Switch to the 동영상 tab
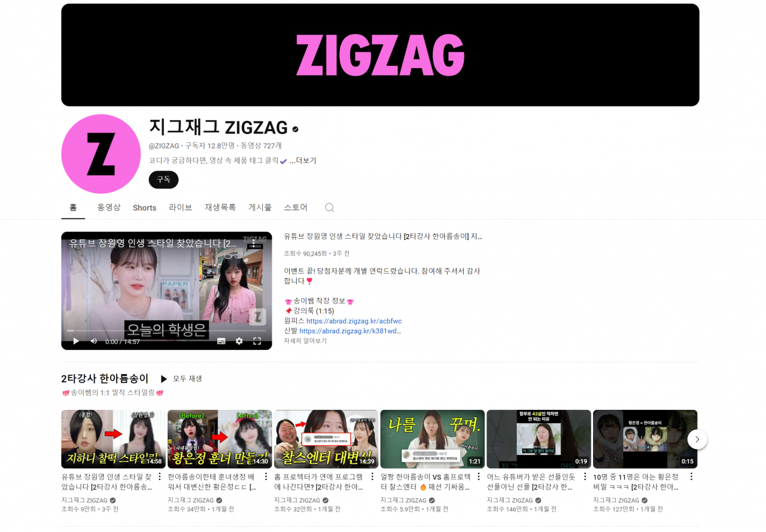Image resolution: width=766 pixels, height=532 pixels. tap(109, 208)
